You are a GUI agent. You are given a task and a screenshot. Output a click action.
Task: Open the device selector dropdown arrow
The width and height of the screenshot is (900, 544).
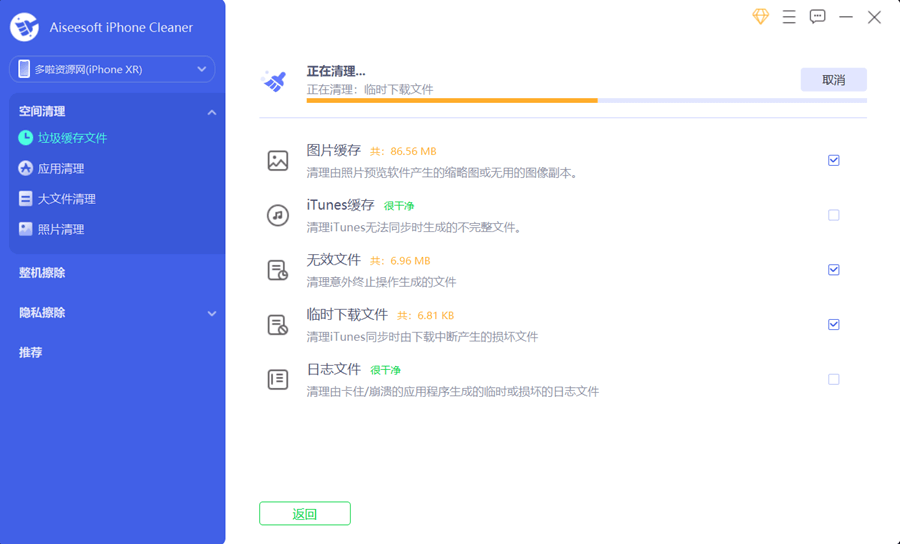click(201, 69)
